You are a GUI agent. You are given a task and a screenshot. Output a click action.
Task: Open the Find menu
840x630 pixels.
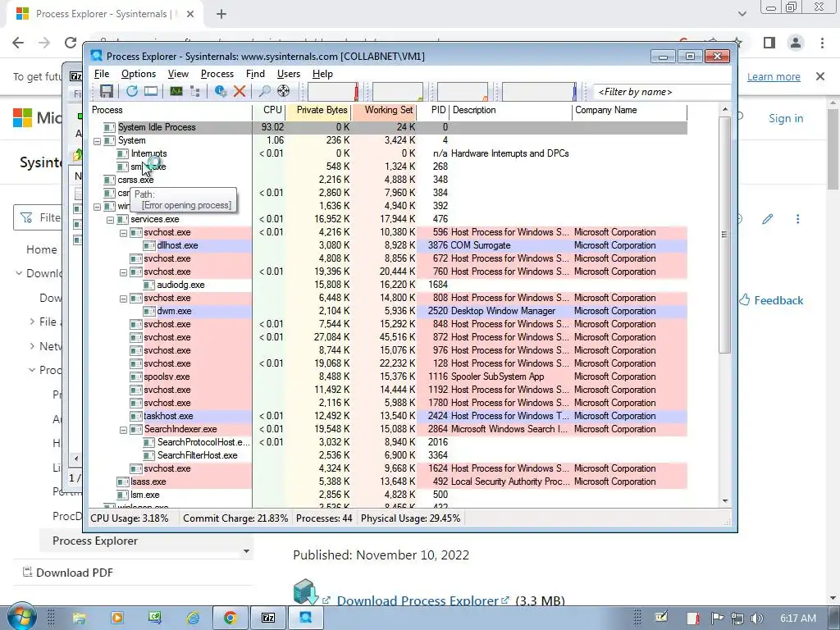point(255,74)
